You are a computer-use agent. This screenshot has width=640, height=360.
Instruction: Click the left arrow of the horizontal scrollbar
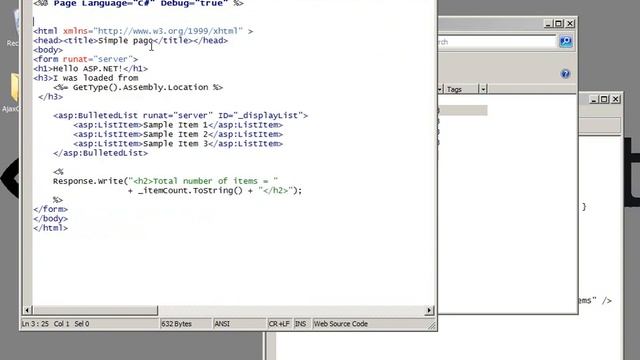click(27, 310)
